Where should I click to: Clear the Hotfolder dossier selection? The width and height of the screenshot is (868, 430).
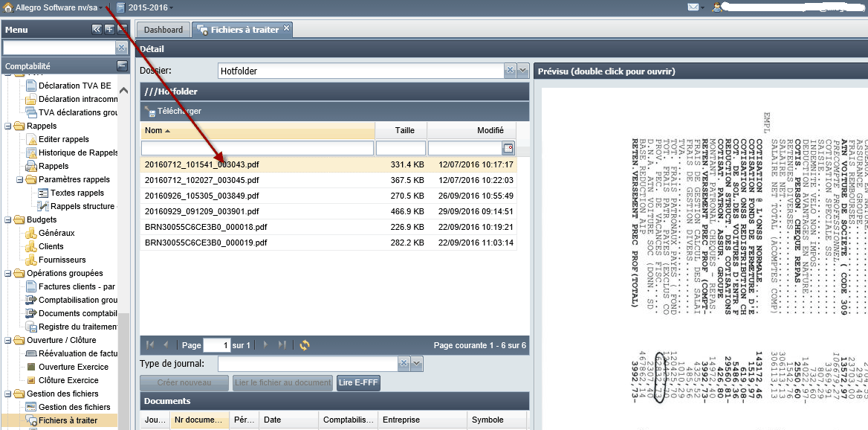tap(511, 71)
